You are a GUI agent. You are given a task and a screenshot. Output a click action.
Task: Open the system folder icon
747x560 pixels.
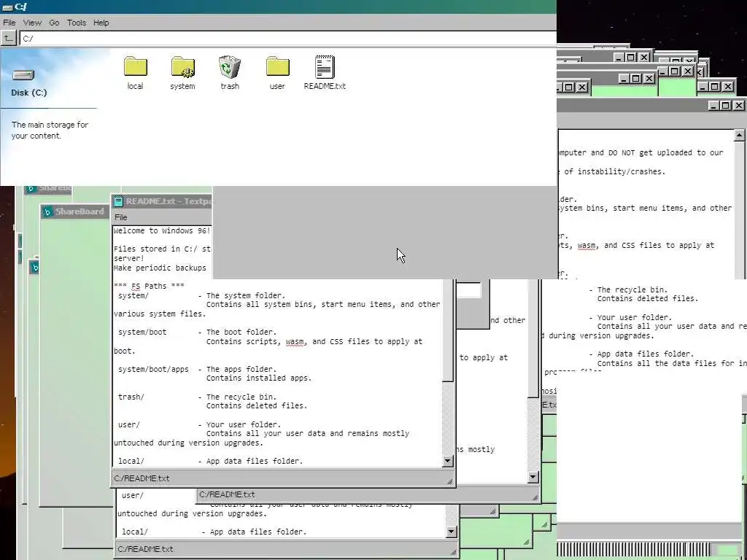182,73
